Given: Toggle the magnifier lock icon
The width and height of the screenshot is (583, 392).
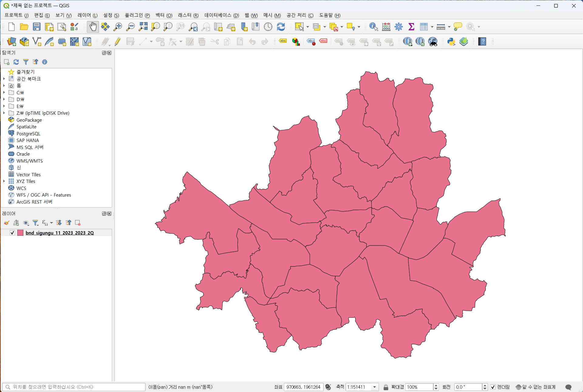Looking at the screenshot, I should (386, 387).
